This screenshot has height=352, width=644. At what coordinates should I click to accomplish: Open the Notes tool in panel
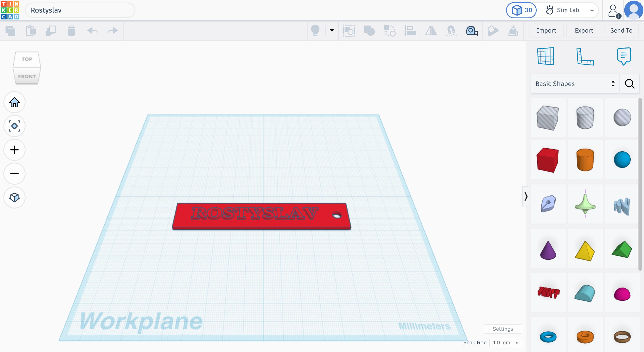624,56
